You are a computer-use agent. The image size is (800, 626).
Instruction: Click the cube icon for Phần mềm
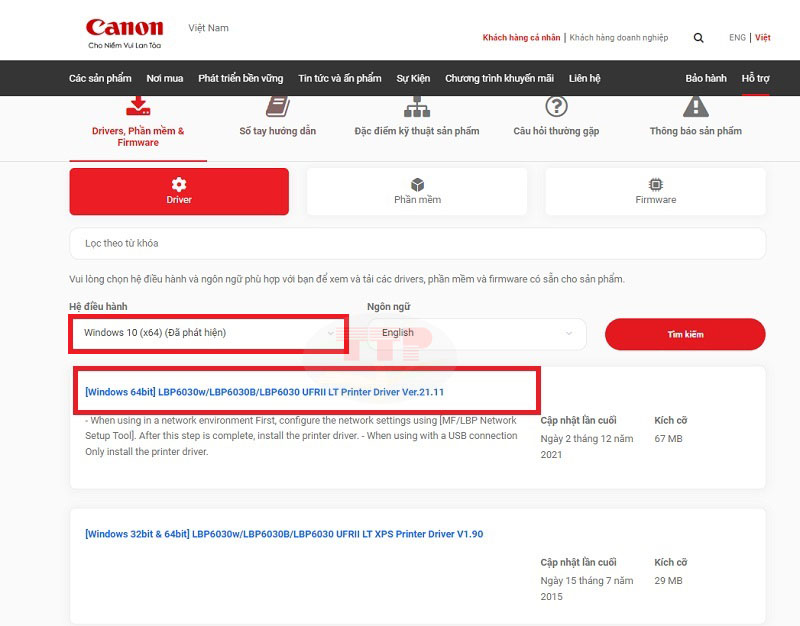[417, 184]
